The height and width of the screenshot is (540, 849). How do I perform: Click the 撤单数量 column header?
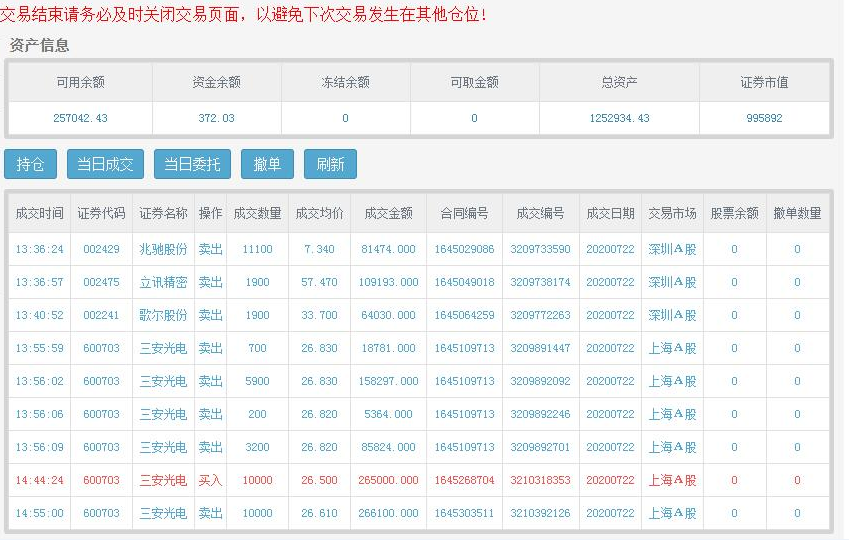797,213
